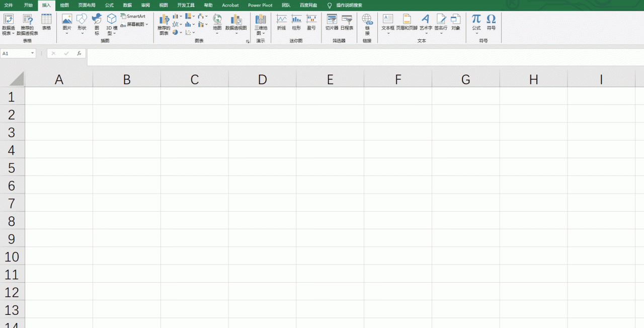
Task: Open the Acrobat tab
Action: click(230, 5)
